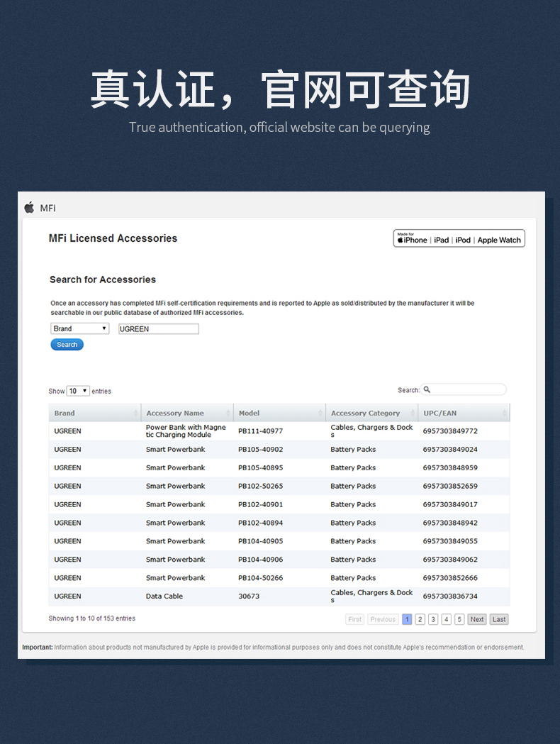Click UPC 6957303848942
560x744 pixels.
450,523
